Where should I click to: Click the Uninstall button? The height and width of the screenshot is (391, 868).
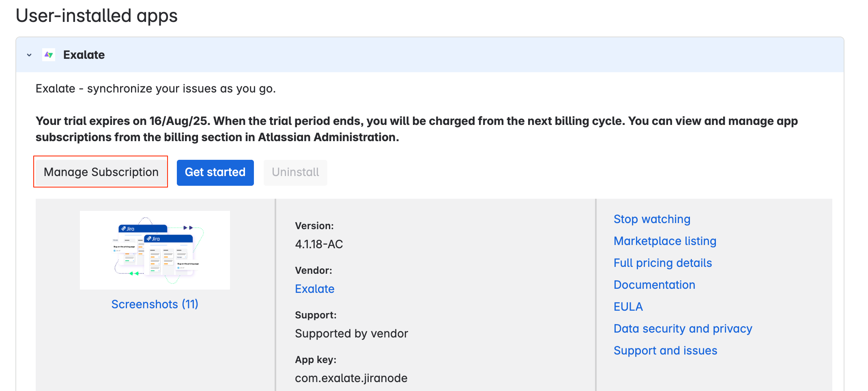[295, 172]
